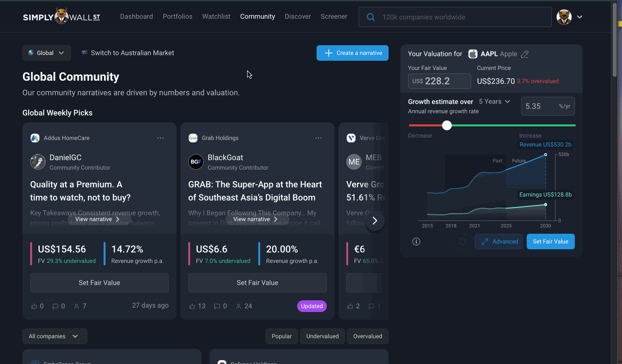Open Quality at a Premium narrative title
Image resolution: width=622 pixels, height=364 pixels.
pos(80,191)
